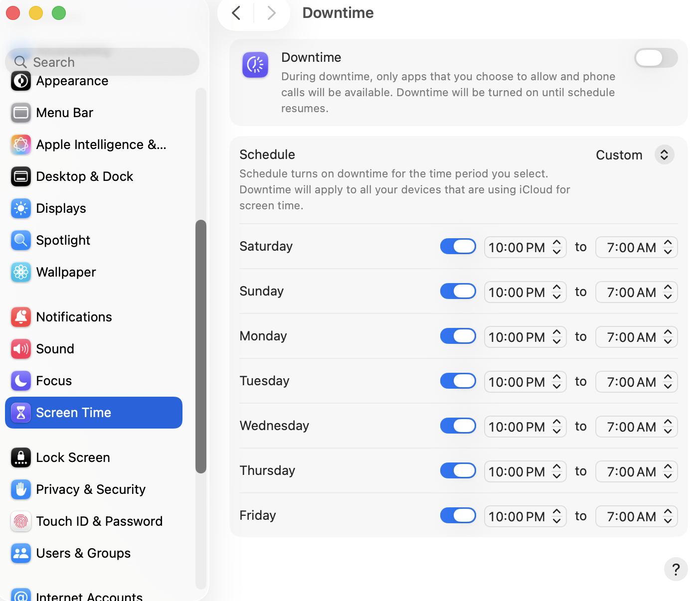Click the Touch ID fingerprint icon
This screenshot has height=601, width=700.
[21, 521]
